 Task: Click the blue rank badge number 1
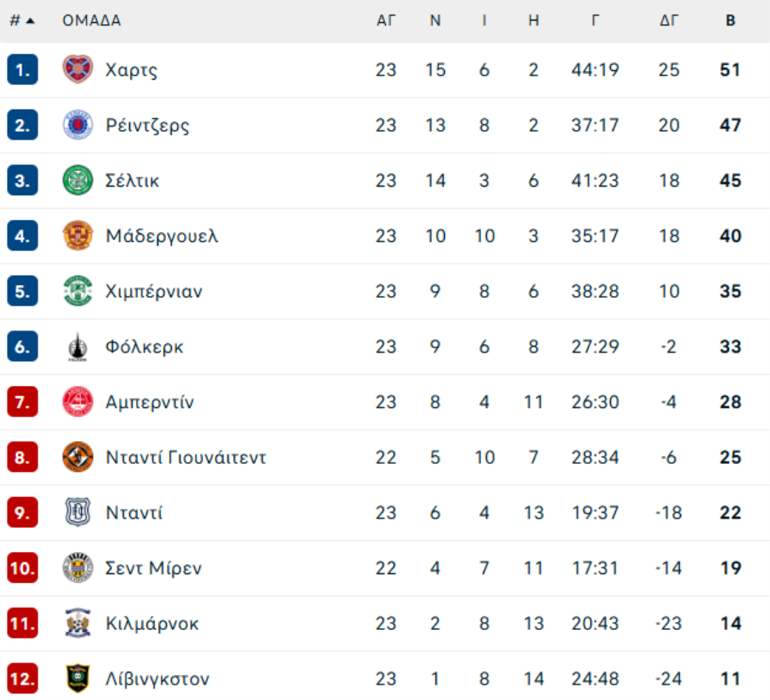pyautogui.click(x=22, y=69)
